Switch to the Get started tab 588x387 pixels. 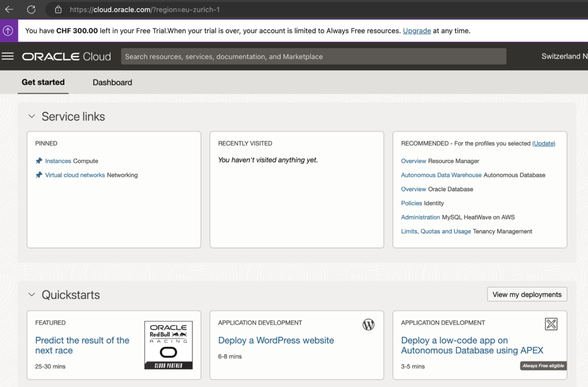(43, 82)
